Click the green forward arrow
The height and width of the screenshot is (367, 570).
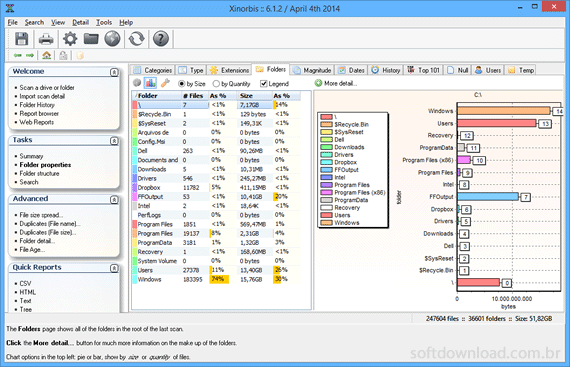(30, 55)
